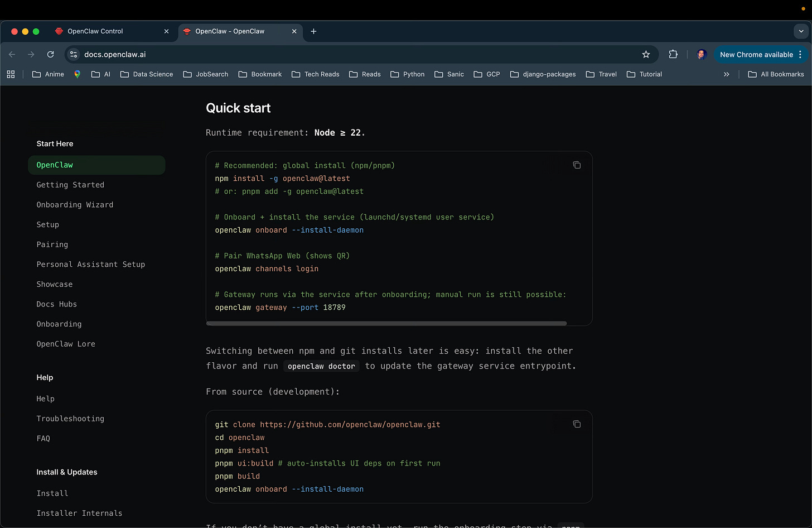Open the Installer Internals page

pos(79,513)
